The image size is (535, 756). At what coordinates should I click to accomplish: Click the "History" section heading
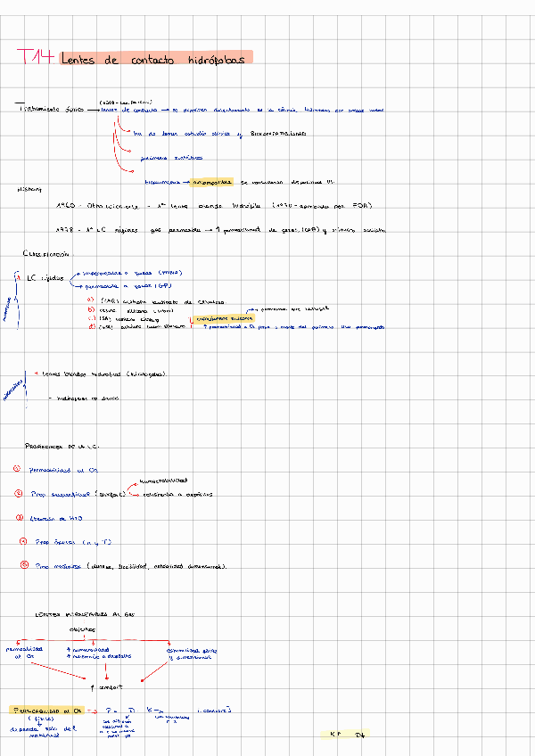(29, 189)
